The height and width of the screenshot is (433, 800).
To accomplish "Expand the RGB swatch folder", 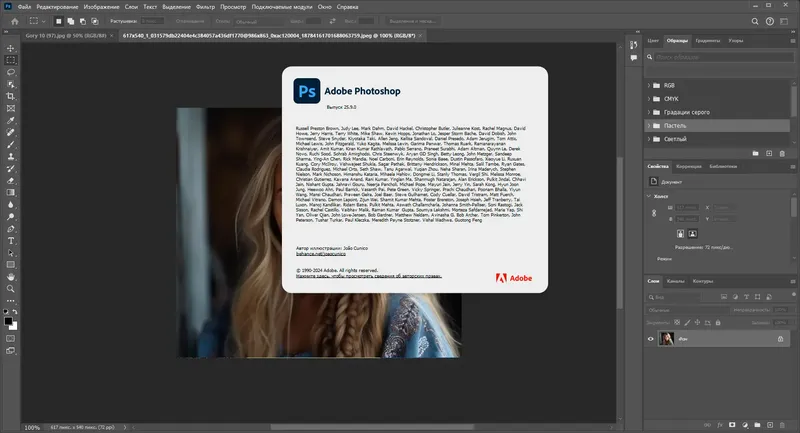I will coord(649,85).
